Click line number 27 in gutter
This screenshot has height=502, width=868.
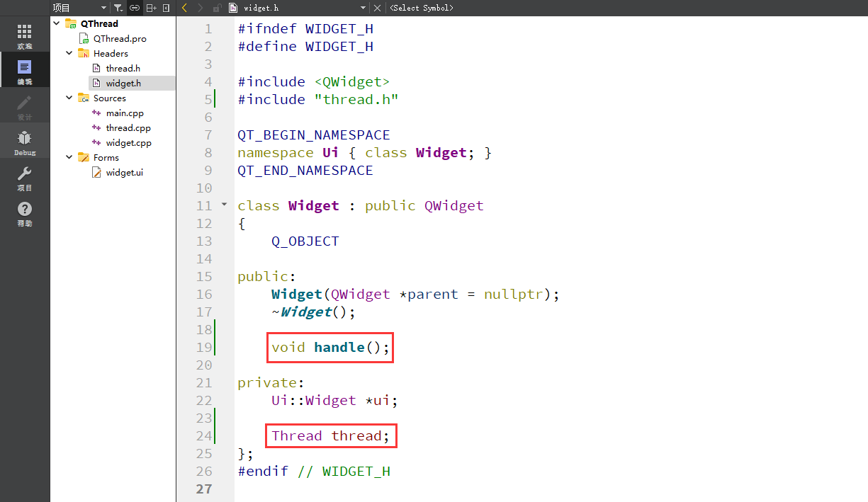204,489
